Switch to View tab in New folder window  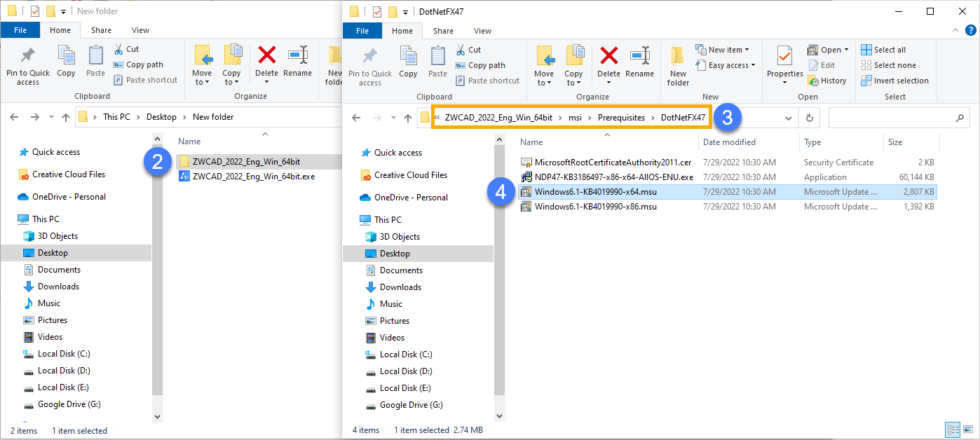140,30
